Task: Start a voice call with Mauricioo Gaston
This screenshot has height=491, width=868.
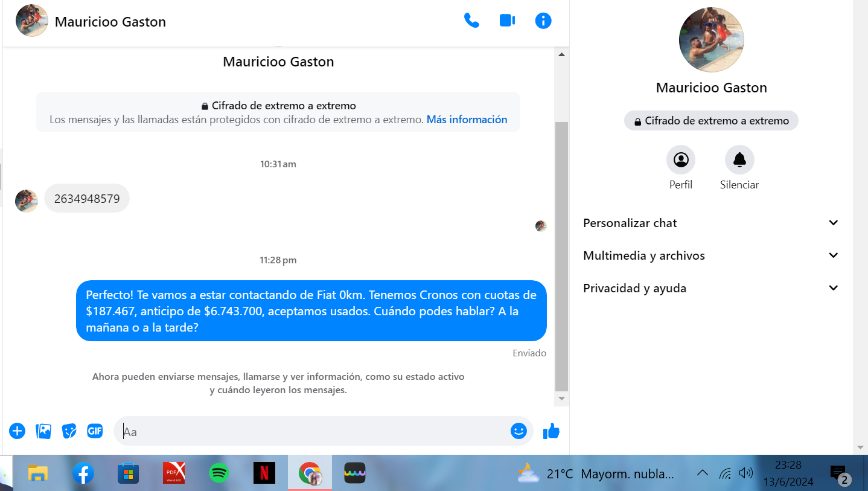Action: [x=471, y=21]
